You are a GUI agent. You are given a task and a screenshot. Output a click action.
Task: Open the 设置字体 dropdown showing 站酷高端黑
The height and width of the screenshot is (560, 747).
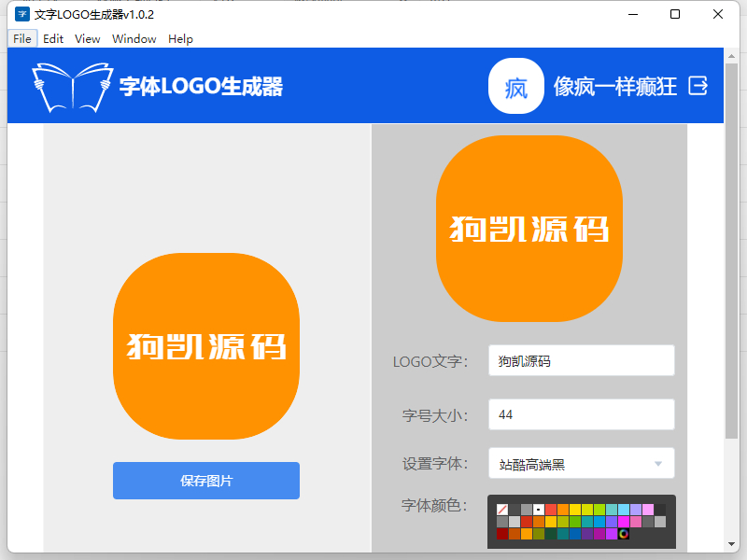click(581, 463)
